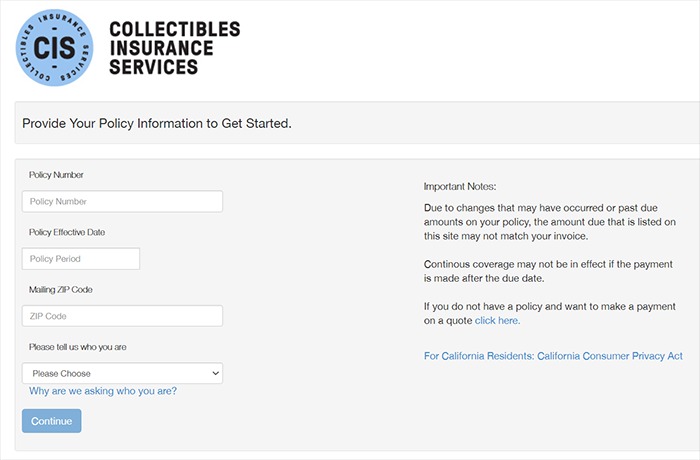Viewport: 700px width, 460px height.
Task: Click the Collectibles Insurance Services wordmark
Action: point(175,48)
